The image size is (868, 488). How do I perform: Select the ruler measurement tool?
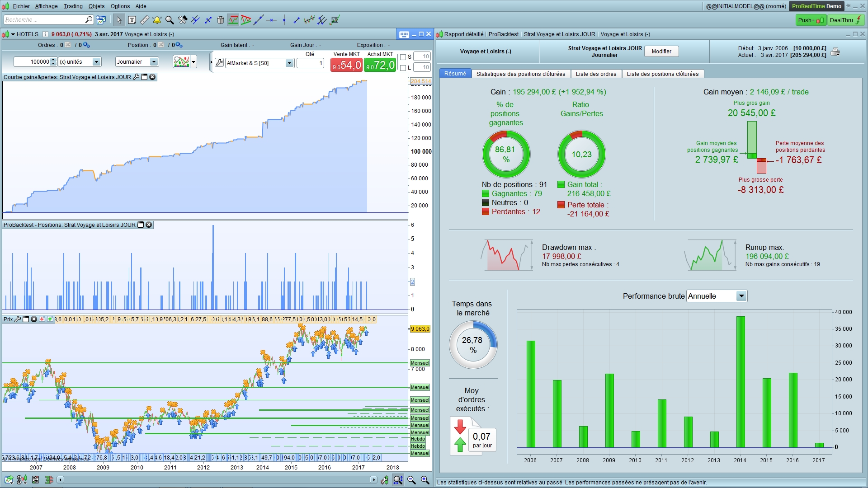click(145, 20)
